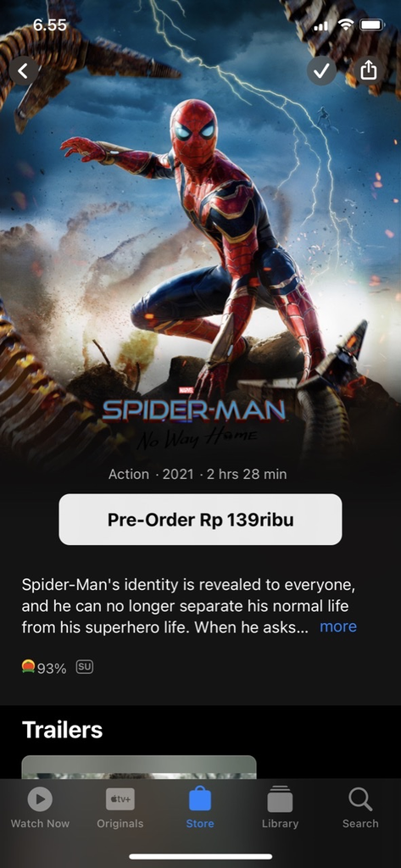401x868 pixels.
Task: Tap Pre-Order Rp 139ribu button
Action: [x=200, y=520]
